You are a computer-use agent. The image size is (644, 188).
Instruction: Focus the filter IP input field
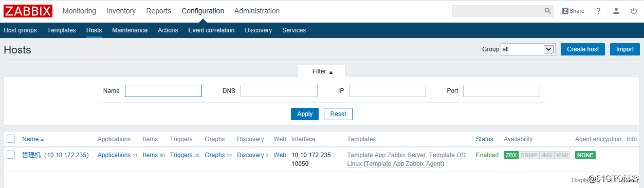point(388,91)
